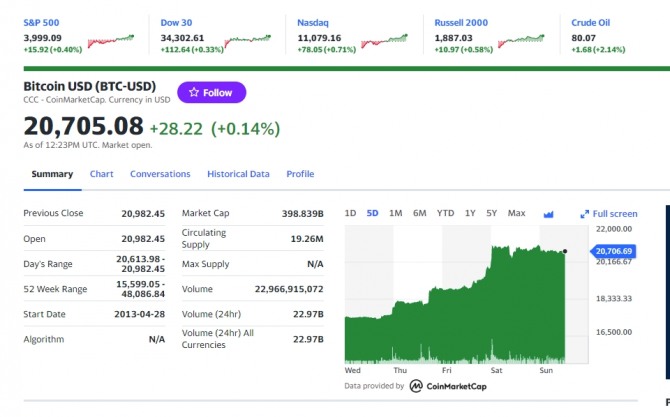
Task: Click the Full screen expand arrows icon
Action: tap(585, 214)
